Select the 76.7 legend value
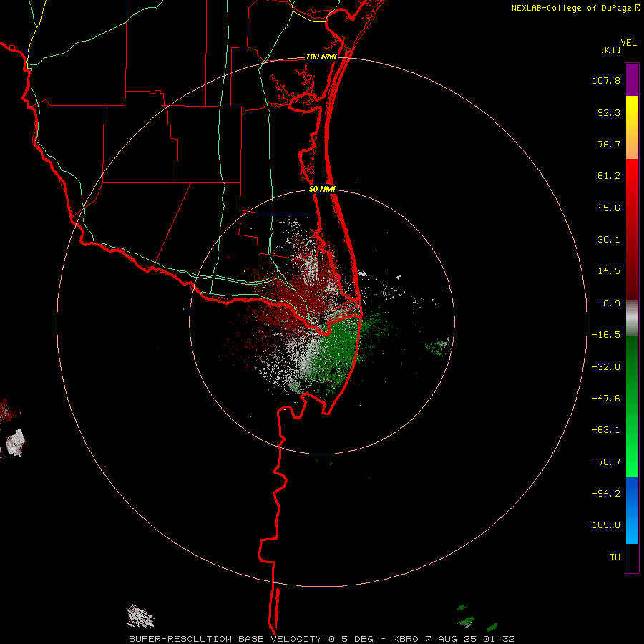 tap(609, 144)
